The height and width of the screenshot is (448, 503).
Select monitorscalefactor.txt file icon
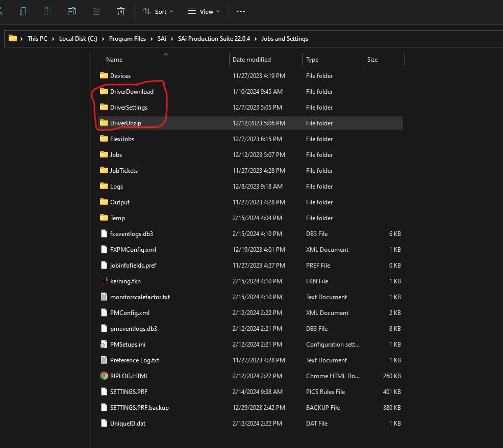pos(104,297)
